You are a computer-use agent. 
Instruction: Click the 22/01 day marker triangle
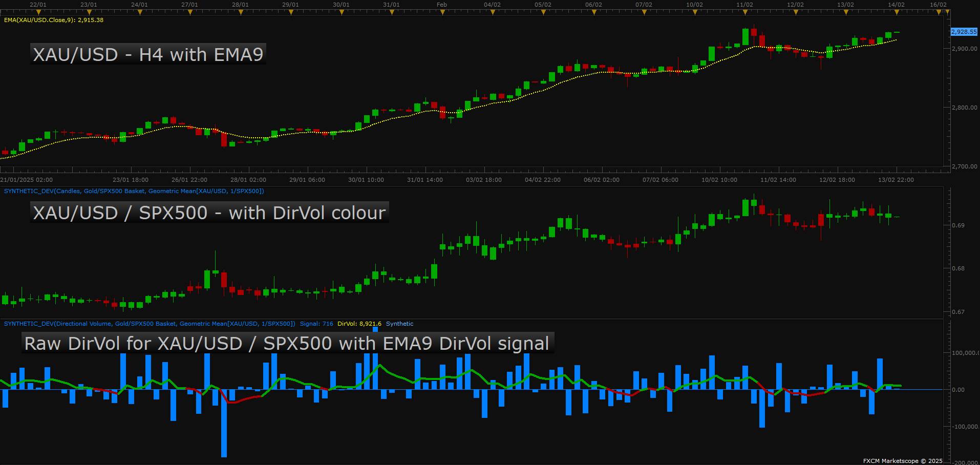(38, 12)
